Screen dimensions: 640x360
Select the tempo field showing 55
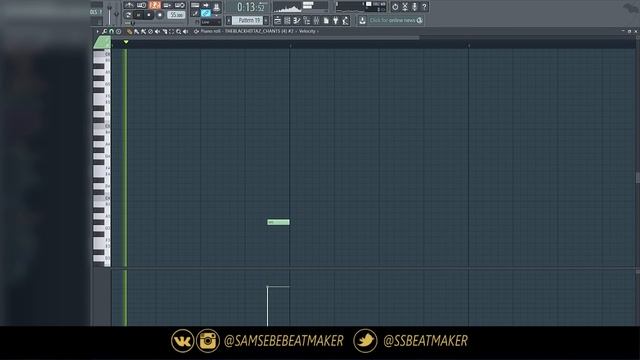(176, 15)
